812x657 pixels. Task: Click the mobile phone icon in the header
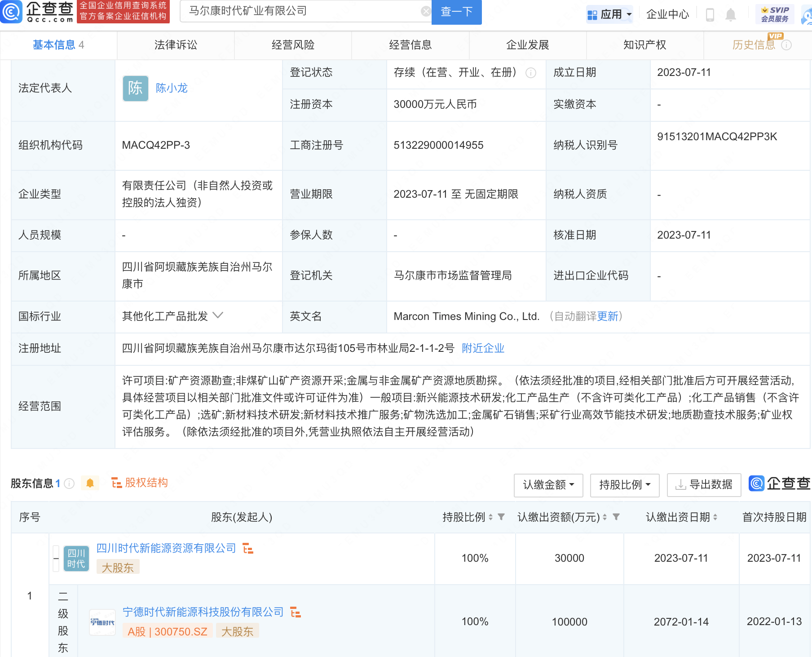click(710, 14)
